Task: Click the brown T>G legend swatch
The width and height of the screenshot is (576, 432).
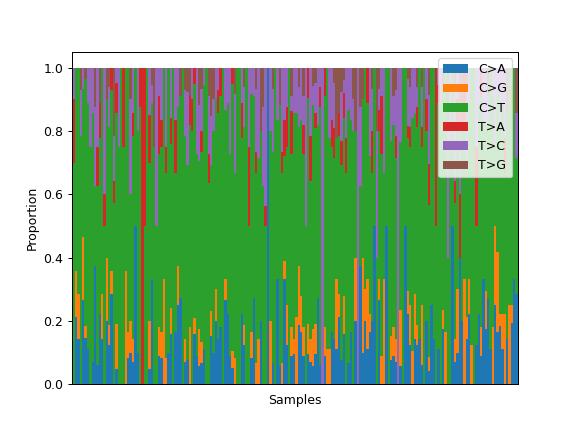Action: coord(455,165)
